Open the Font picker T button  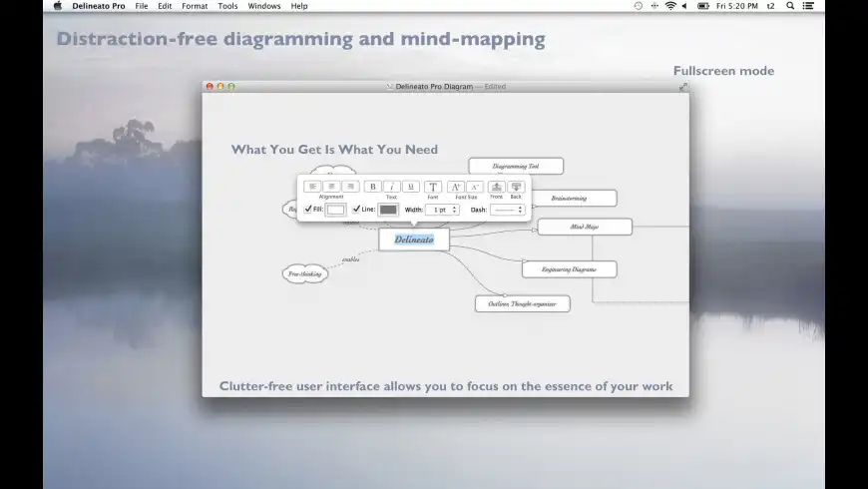pos(433,187)
